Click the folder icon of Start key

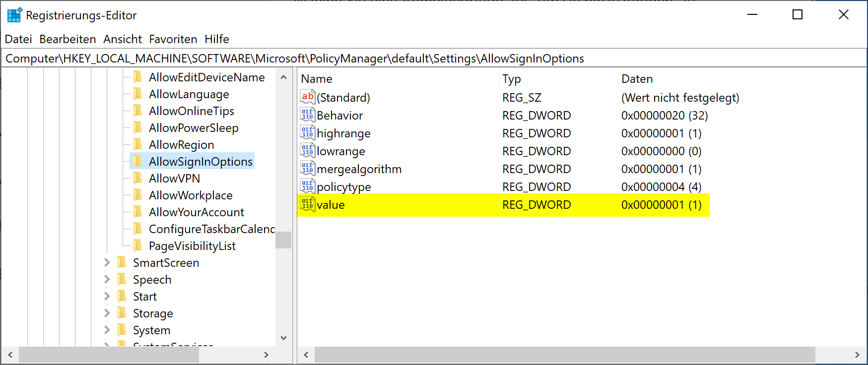[122, 296]
